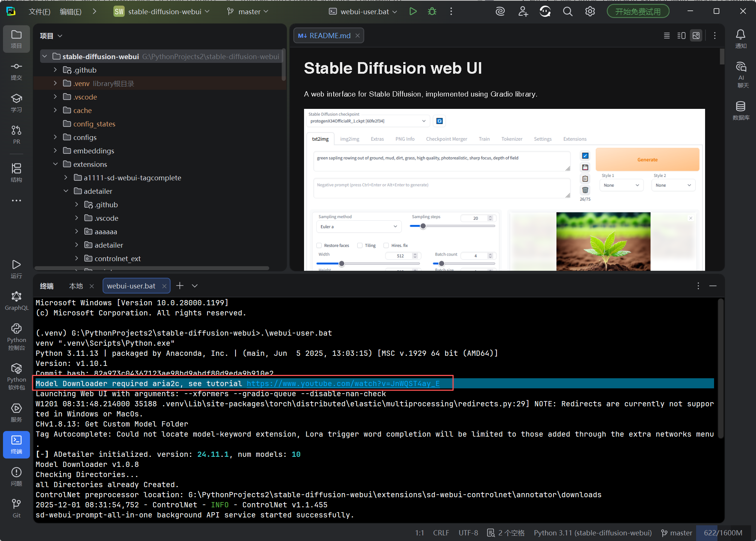Open the YouTube tutorial link in terminal

click(x=343, y=383)
